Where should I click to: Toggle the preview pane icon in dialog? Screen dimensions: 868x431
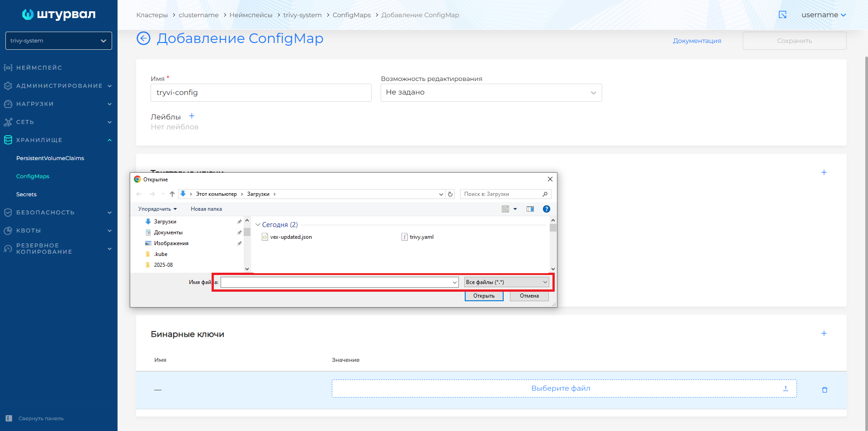530,209
